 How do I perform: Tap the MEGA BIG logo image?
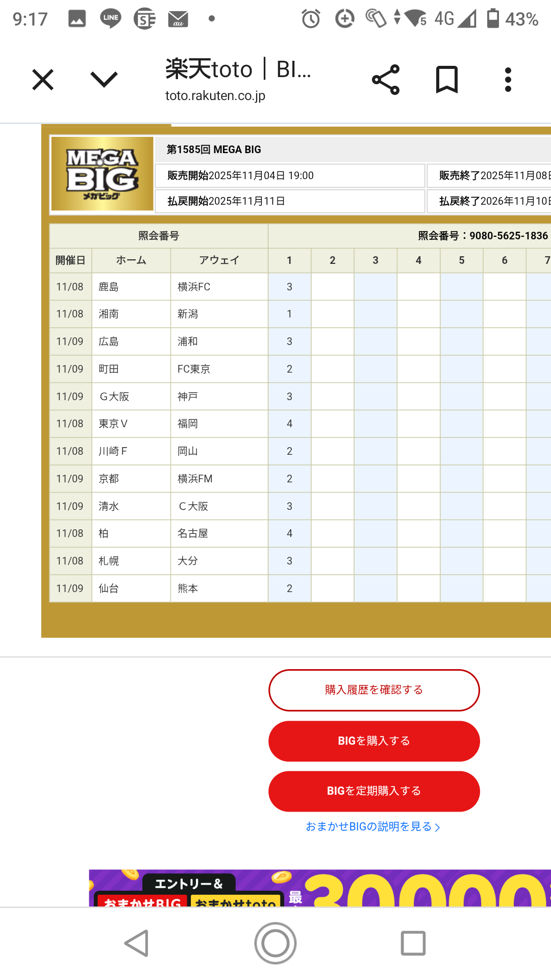[103, 174]
